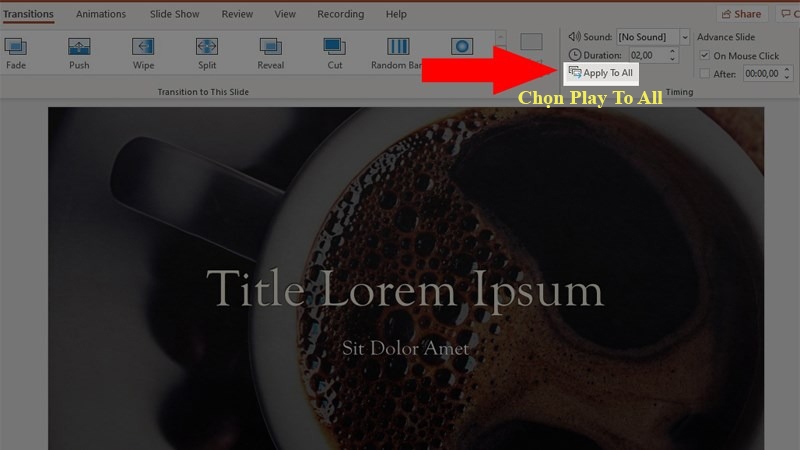Open the Sound dropdown arrow
This screenshot has width=800, height=450.
(x=685, y=37)
